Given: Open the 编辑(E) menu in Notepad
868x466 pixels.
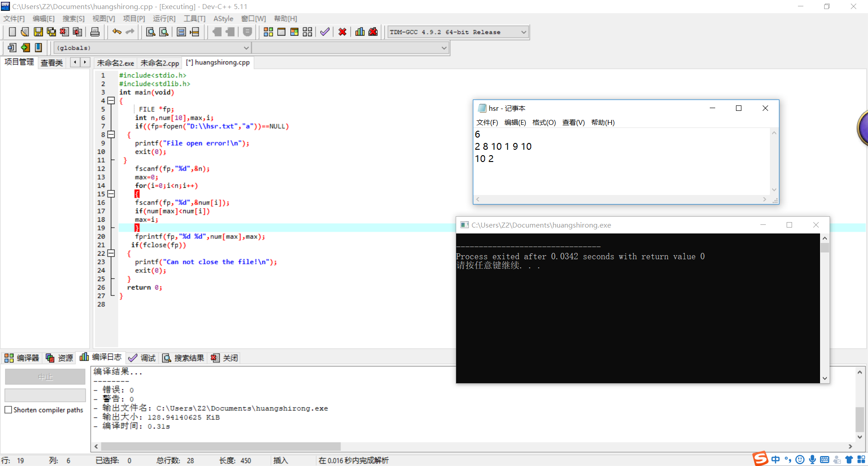Looking at the screenshot, I should [x=515, y=123].
